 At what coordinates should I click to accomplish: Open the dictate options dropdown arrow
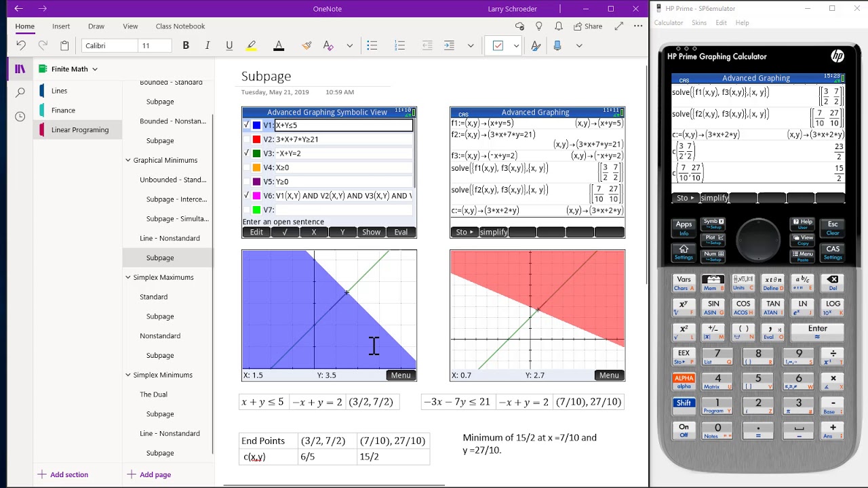tap(579, 45)
